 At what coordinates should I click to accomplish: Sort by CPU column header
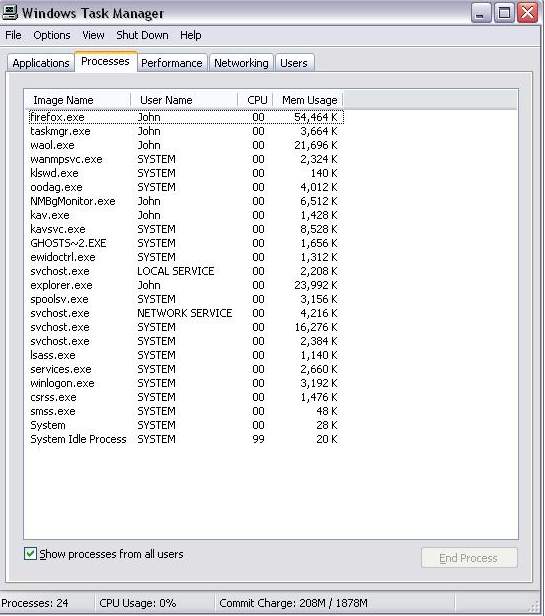[255, 100]
